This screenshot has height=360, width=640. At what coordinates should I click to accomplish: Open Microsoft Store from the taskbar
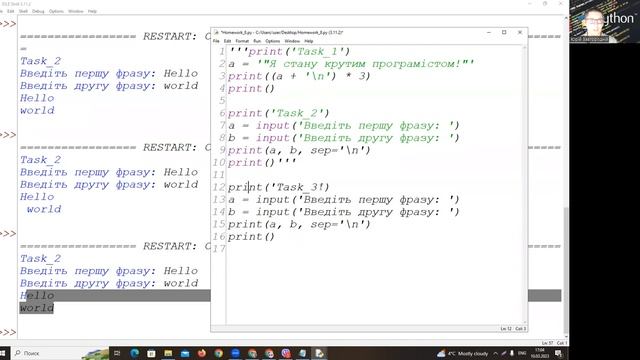tap(151, 353)
